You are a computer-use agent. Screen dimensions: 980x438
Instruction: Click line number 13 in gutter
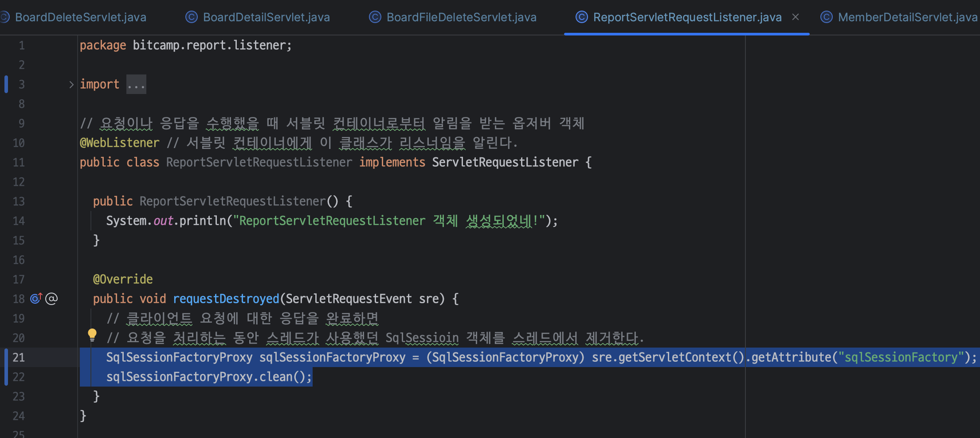click(19, 201)
